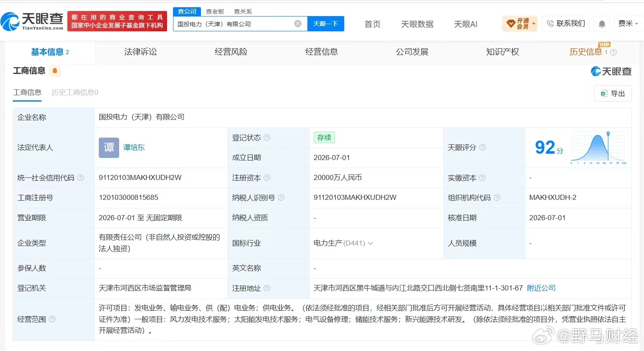Open help icon next to 注册资本
Viewport: 644px width, 351px height.
pos(267,178)
